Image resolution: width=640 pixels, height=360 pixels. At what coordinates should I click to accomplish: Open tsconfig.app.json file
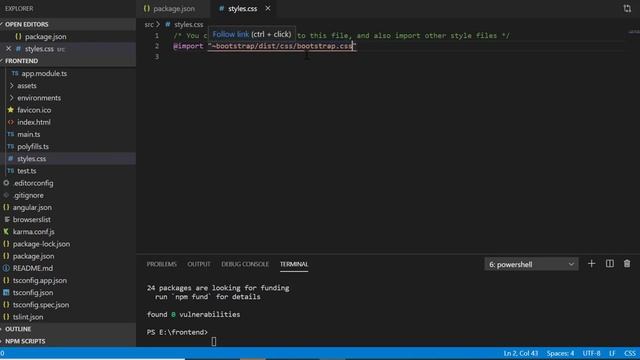point(40,280)
